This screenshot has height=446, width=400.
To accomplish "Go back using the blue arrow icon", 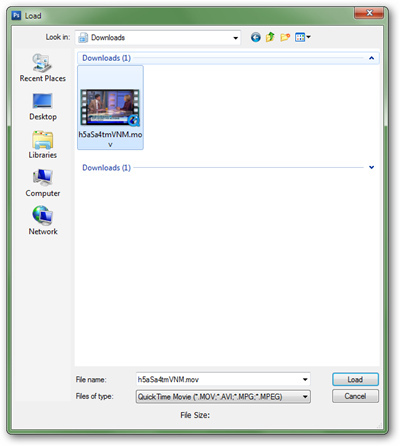I will [x=256, y=37].
